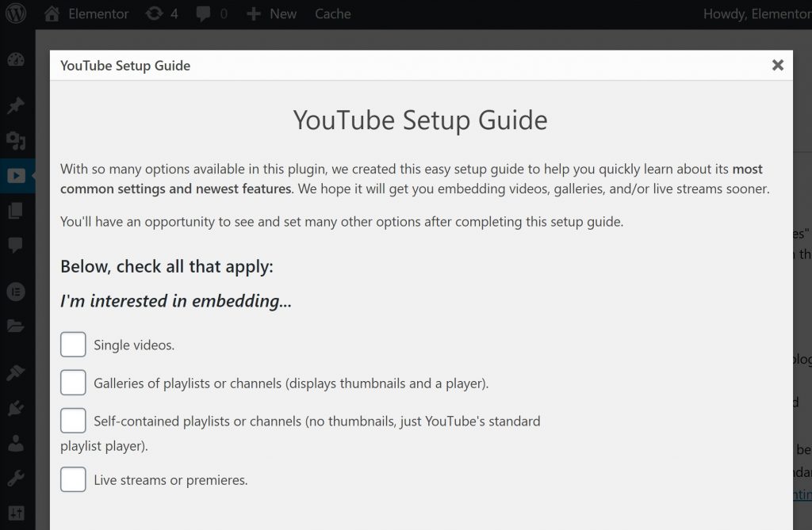This screenshot has height=530, width=812.
Task: Open Plugins via the plug icon
Action: [x=16, y=408]
